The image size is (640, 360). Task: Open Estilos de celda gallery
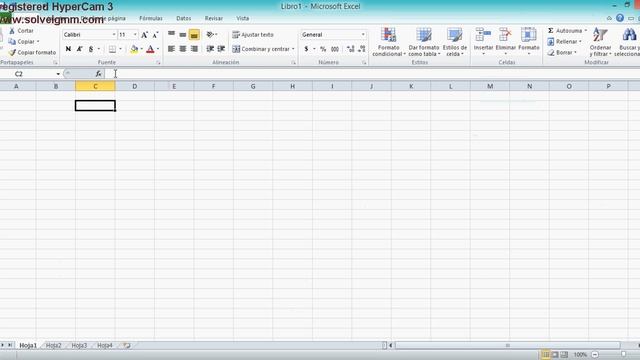pos(455,42)
